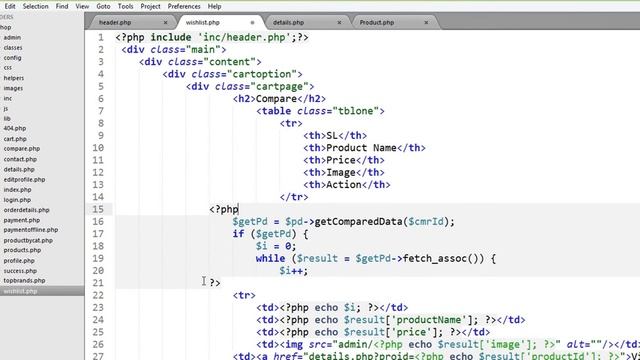Click unsaved dot on wishlist.php tab
This screenshot has width=640, height=360.
(252, 22)
